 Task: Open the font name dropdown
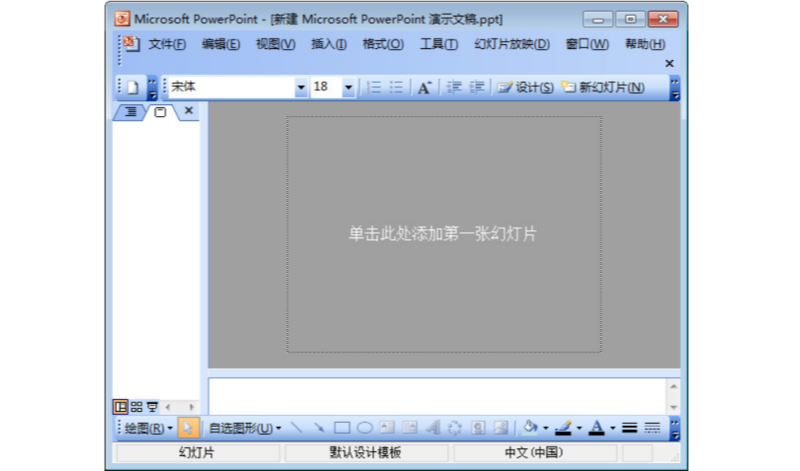click(301, 87)
